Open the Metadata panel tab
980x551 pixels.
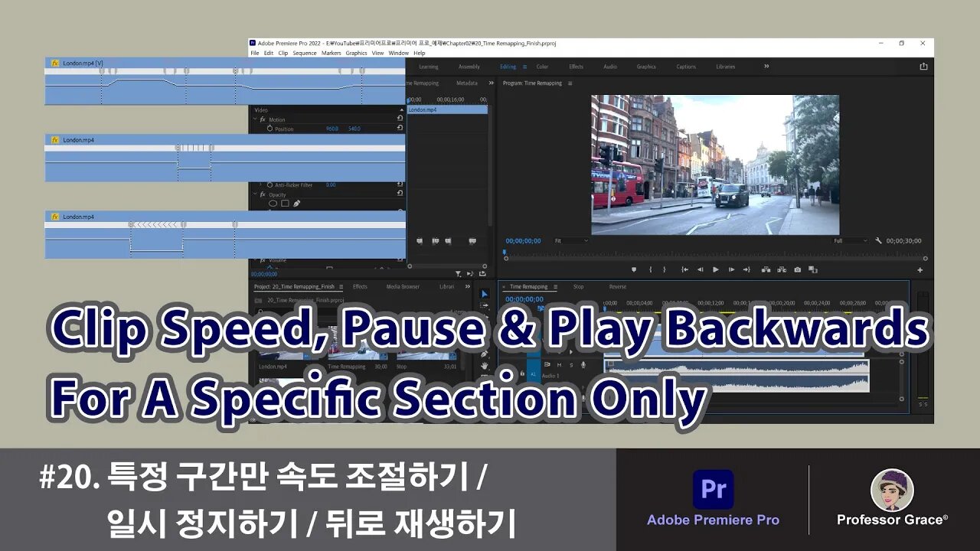[x=467, y=83]
